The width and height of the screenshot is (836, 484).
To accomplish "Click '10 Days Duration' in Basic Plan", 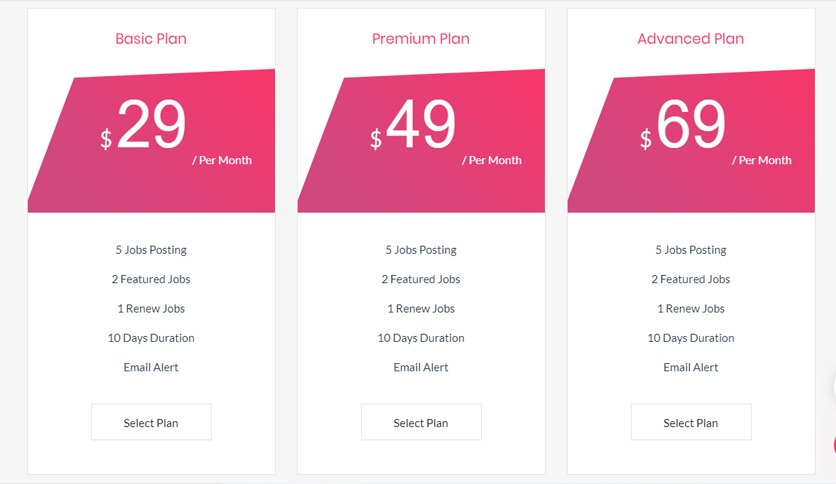I will pos(151,338).
